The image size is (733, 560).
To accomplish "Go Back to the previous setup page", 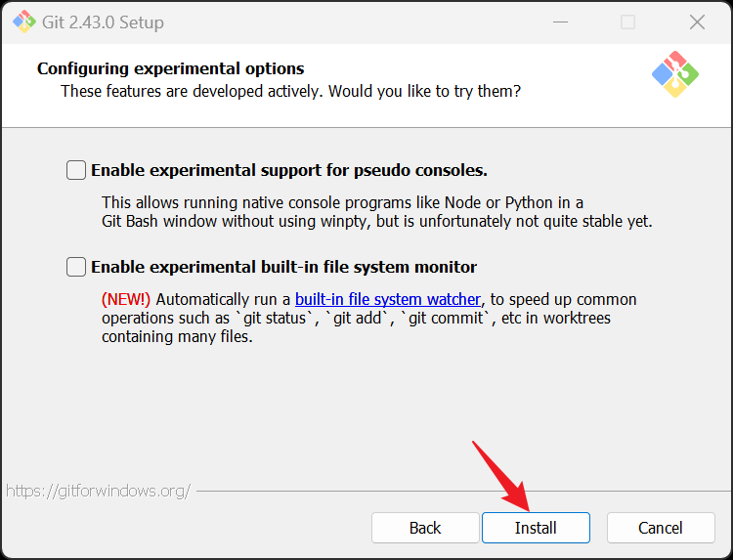I will (425, 528).
